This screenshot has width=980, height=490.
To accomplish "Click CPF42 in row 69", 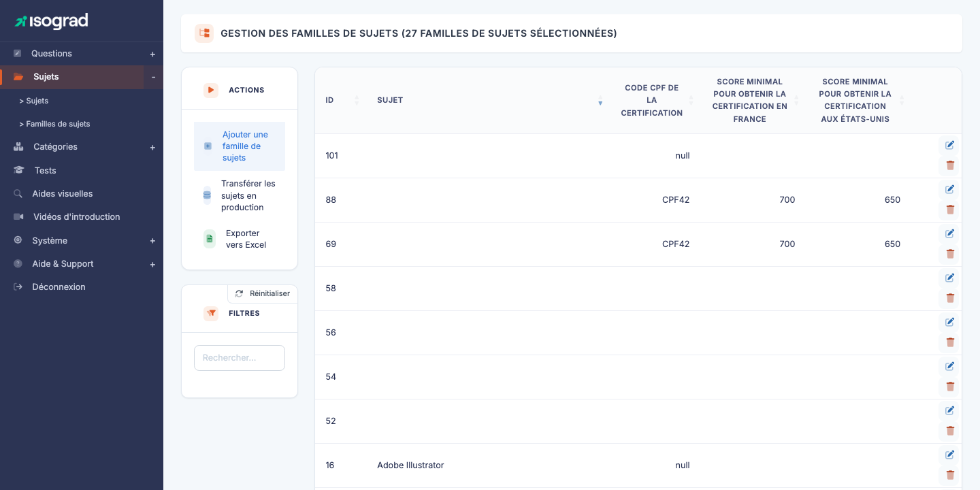I will point(676,244).
